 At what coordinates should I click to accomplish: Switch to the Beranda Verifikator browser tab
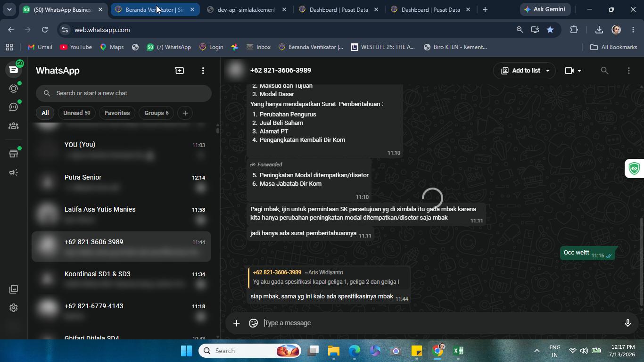click(155, 9)
